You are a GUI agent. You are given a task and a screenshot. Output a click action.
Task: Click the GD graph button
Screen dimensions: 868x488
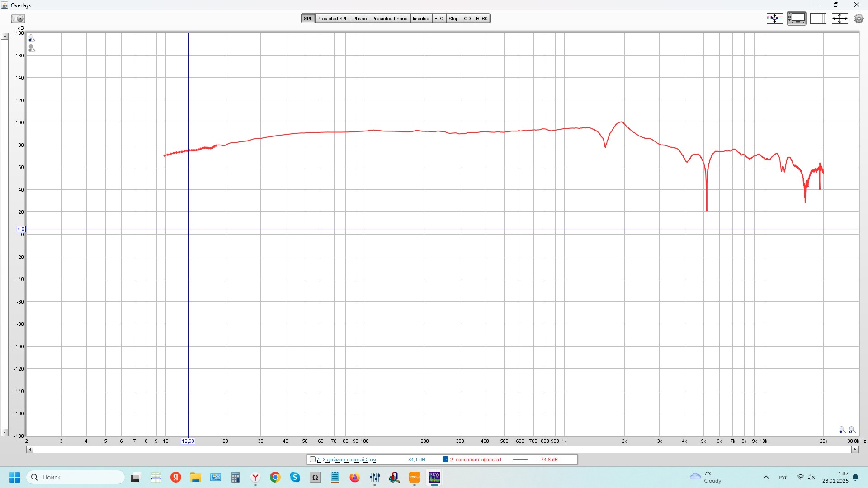[467, 19]
